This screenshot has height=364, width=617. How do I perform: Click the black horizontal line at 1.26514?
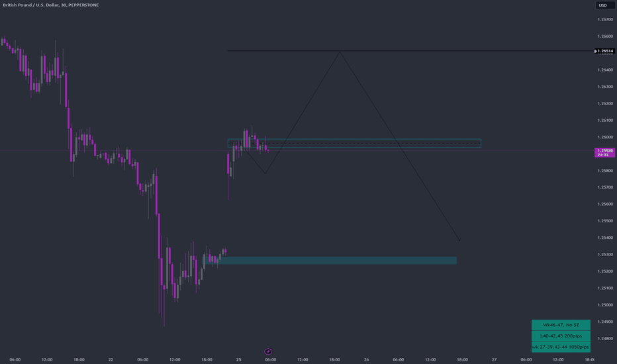point(410,51)
